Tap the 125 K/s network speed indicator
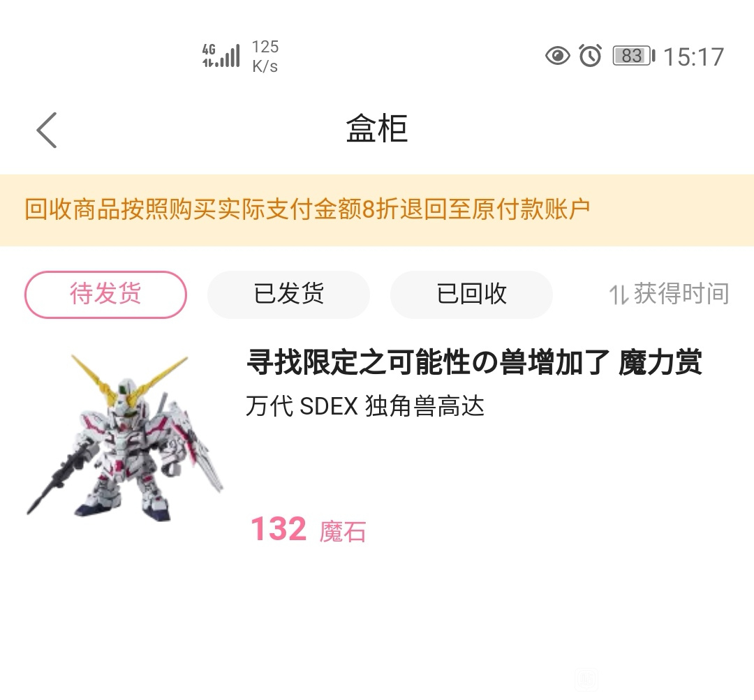Screen dimensions: 754x700 click(x=265, y=57)
